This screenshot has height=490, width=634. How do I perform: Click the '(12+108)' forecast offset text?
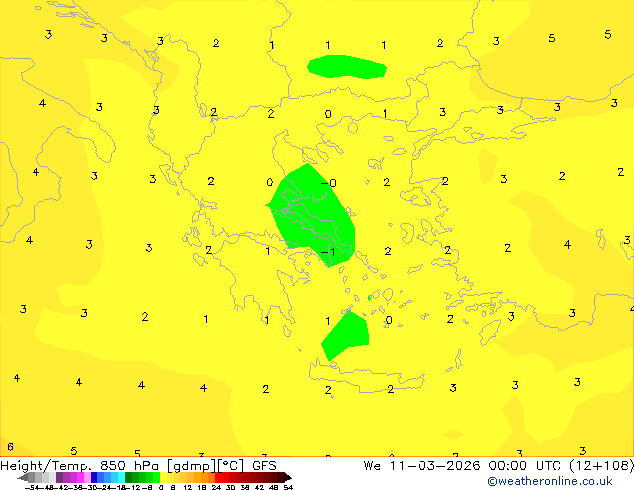(x=602, y=466)
